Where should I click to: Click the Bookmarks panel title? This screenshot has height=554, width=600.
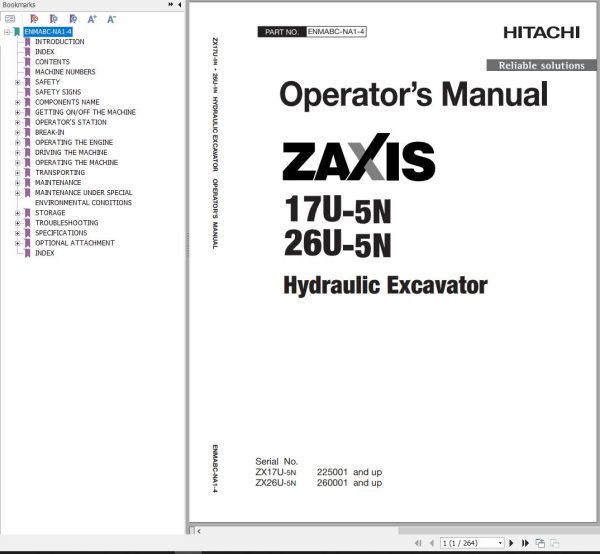pos(19,5)
